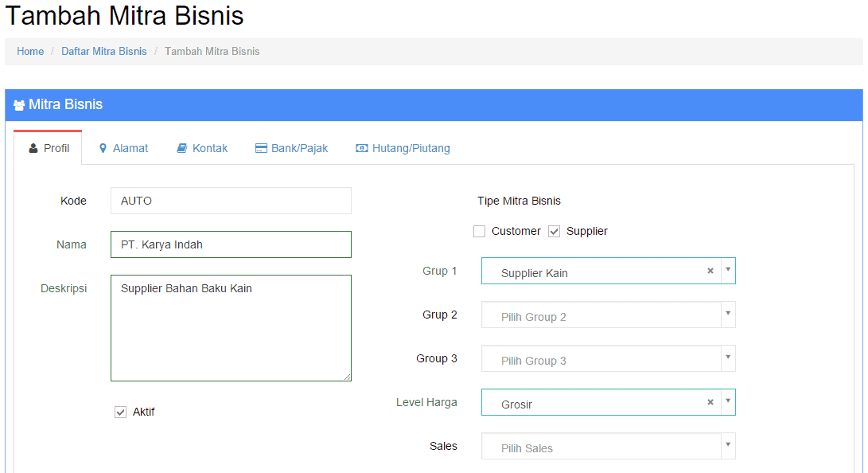This screenshot has width=868, height=473.
Task: Go to Home breadcrumb link
Action: tap(30, 52)
